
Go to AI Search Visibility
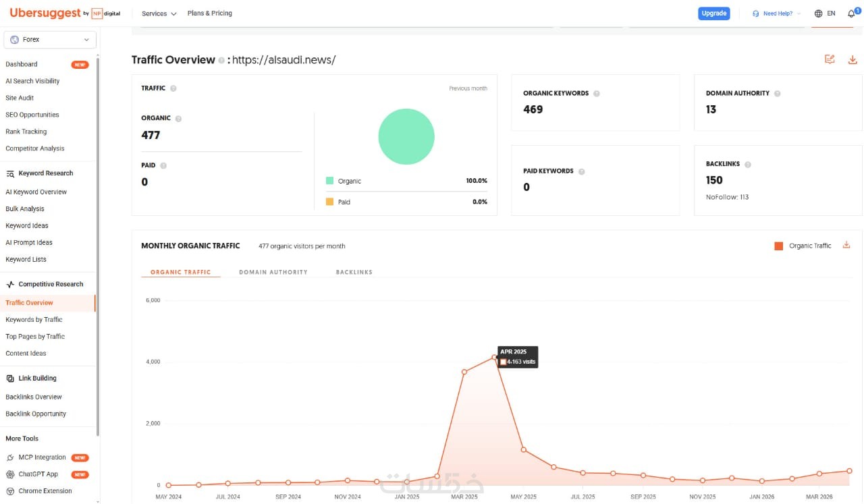32,82
